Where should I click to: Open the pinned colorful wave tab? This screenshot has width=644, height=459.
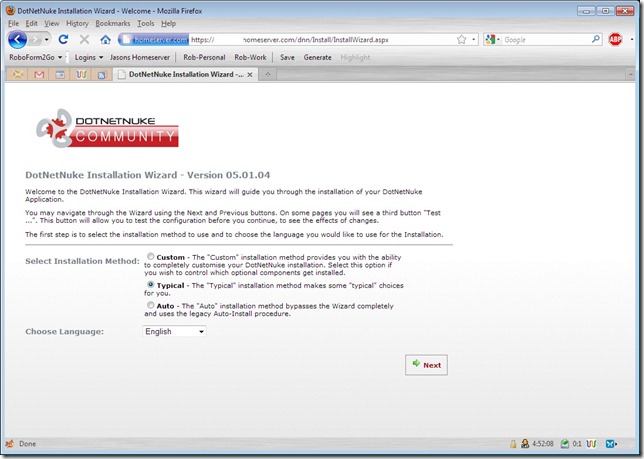81,74
